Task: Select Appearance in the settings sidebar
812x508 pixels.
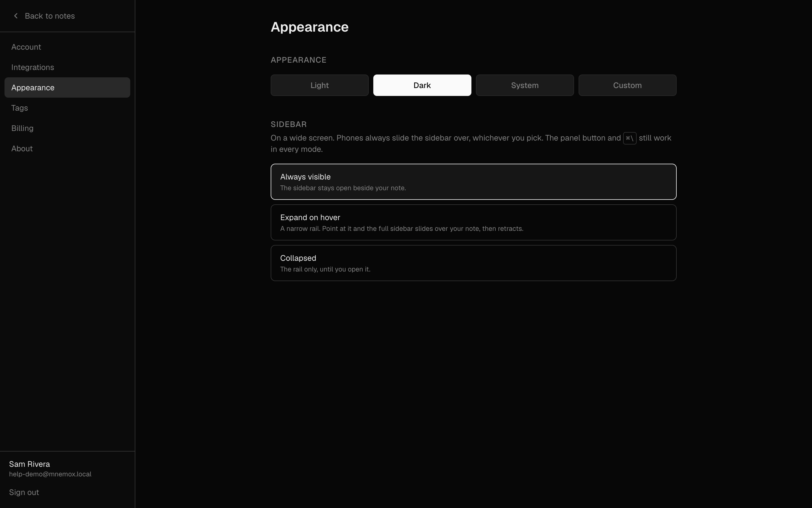Action: 67,88
